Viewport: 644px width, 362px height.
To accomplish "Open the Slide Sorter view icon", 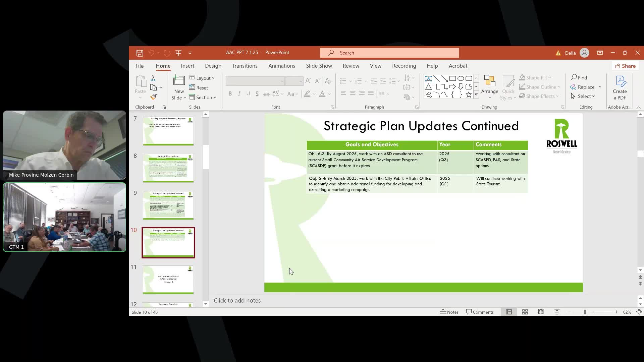I will tap(525, 312).
